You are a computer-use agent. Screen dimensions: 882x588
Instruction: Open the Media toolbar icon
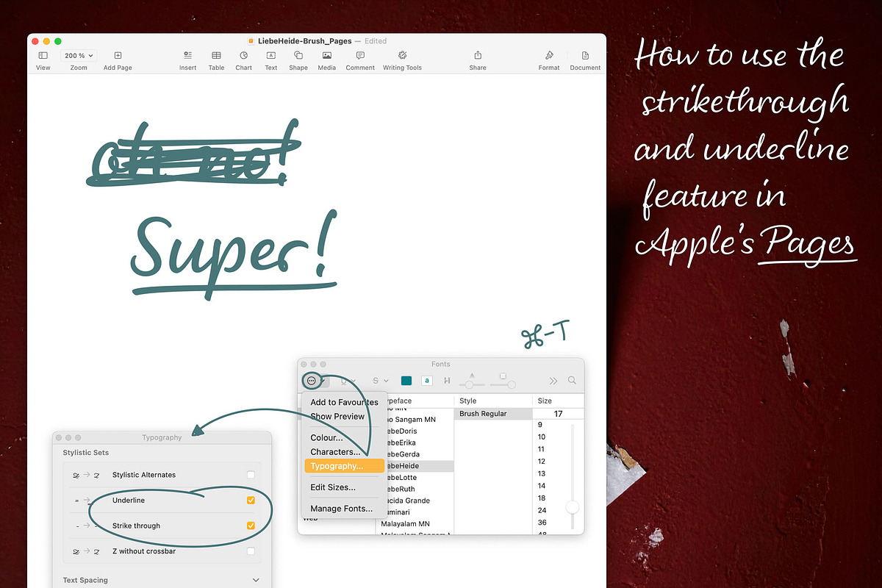[326, 55]
